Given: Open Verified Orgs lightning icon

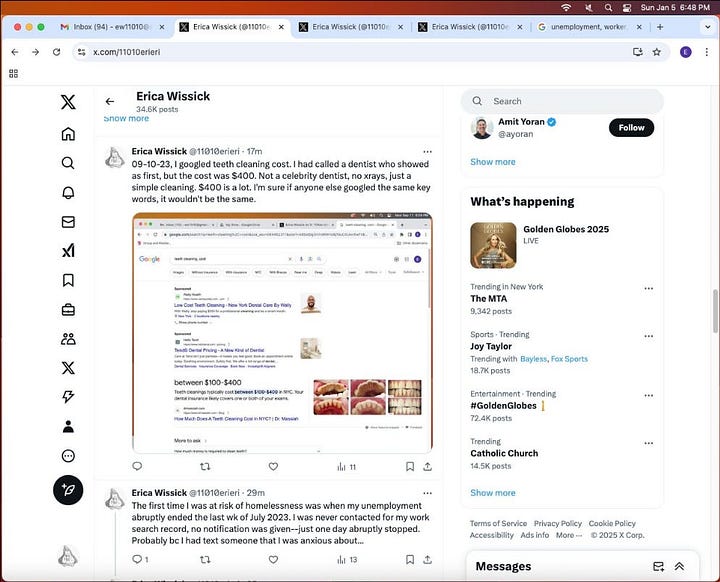Looking at the screenshot, I should (x=68, y=397).
